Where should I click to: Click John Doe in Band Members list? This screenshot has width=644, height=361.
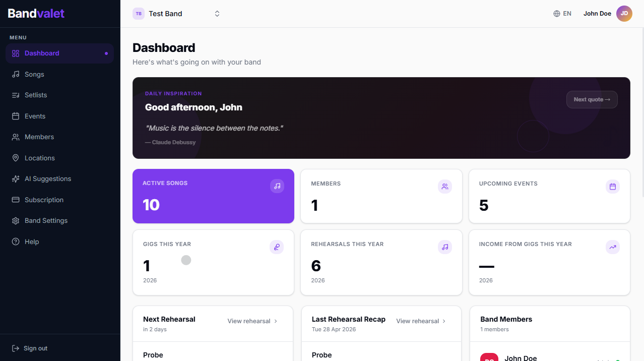coord(521,357)
